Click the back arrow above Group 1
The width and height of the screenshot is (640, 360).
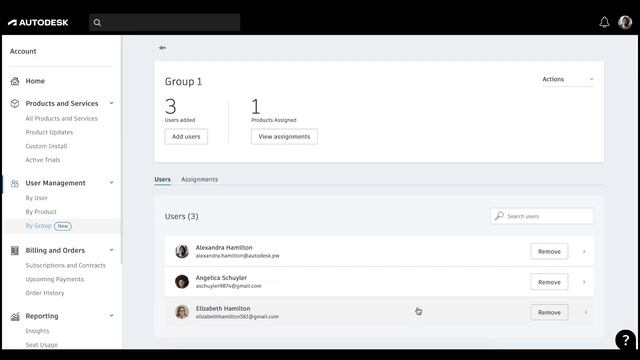tap(162, 48)
